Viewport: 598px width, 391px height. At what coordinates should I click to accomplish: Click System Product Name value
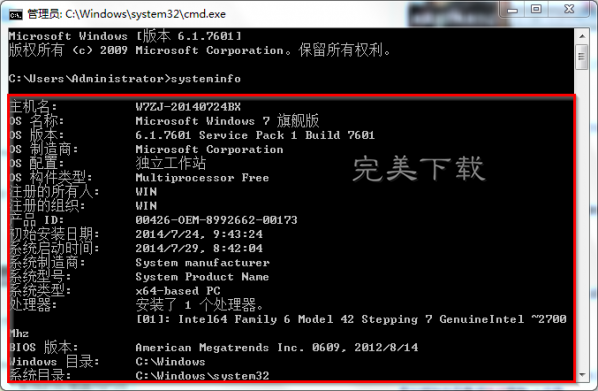(202, 277)
